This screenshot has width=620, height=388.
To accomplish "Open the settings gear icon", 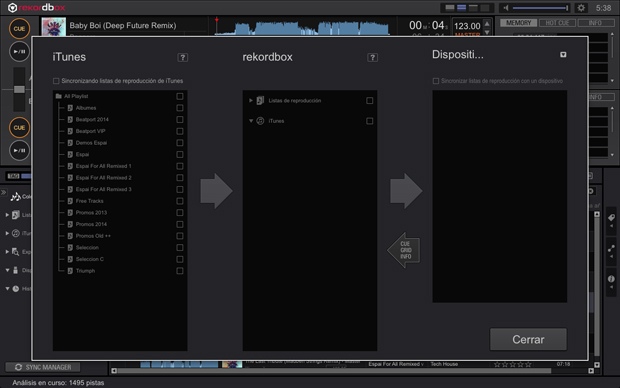I will [581, 8].
